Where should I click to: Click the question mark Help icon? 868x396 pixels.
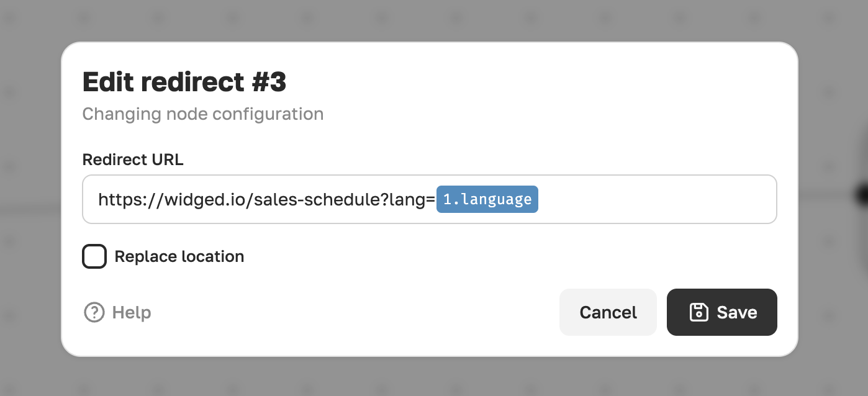click(x=94, y=312)
